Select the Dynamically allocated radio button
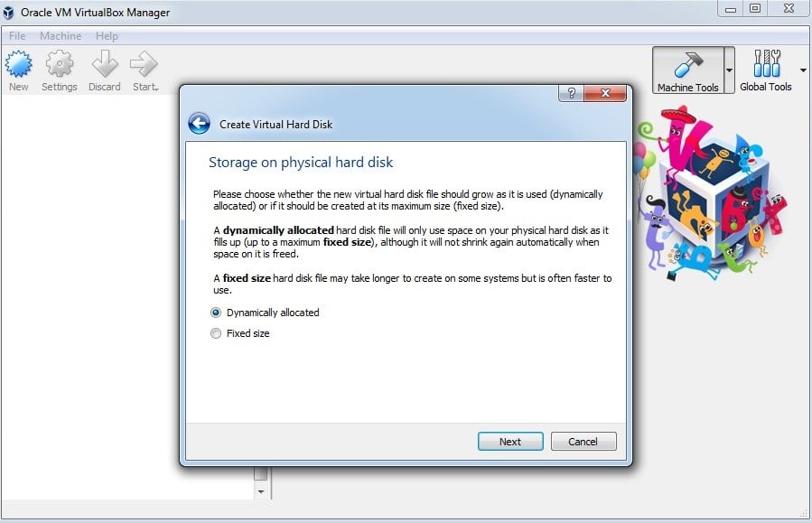The width and height of the screenshot is (812, 523). pos(216,313)
